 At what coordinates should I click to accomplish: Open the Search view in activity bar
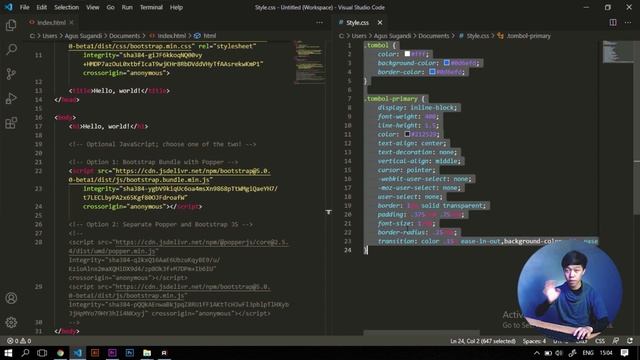pyautogui.click(x=11, y=49)
